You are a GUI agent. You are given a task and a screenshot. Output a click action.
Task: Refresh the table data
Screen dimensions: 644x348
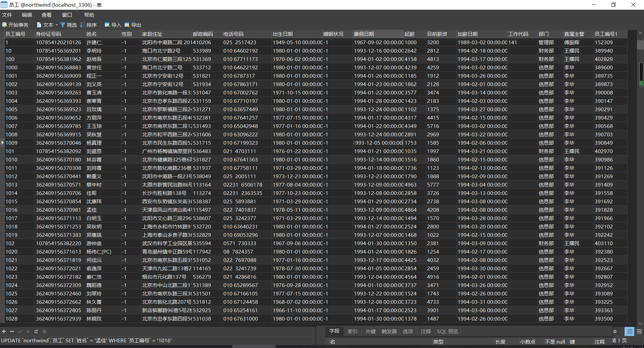(36, 332)
